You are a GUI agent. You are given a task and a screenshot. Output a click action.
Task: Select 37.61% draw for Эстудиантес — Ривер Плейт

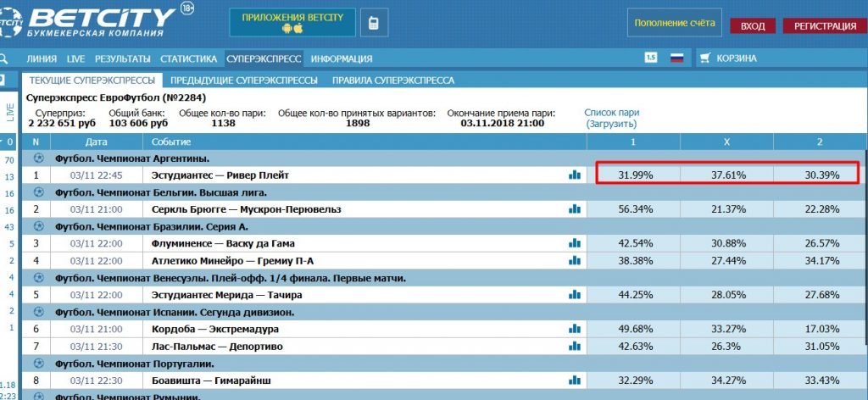coord(728,175)
